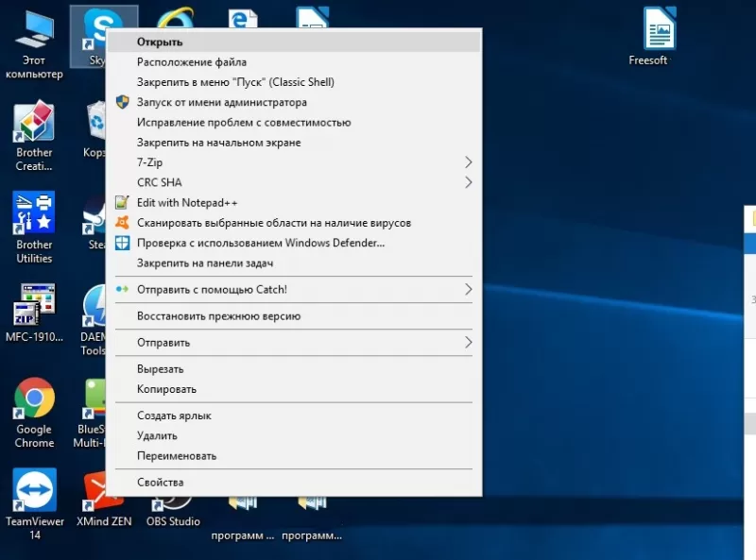This screenshot has width=756, height=560.
Task: Expand the CRC SHA submenu arrow
Action: point(468,182)
